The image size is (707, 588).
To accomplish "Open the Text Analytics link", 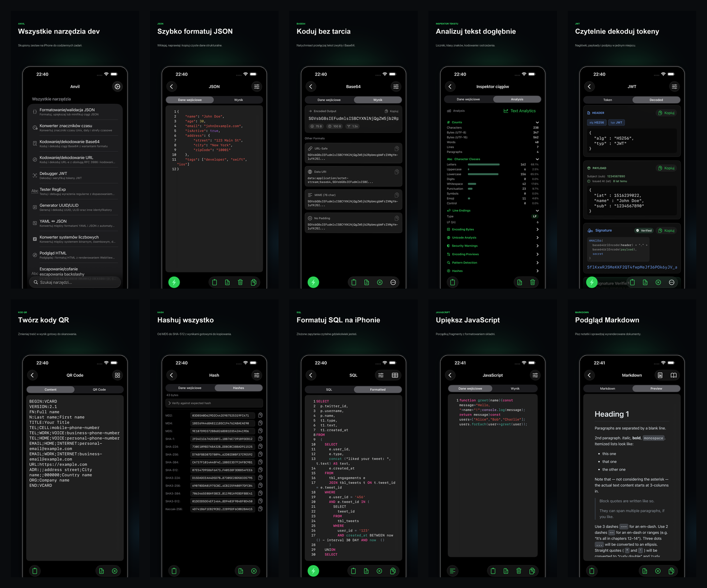I will [520, 111].
